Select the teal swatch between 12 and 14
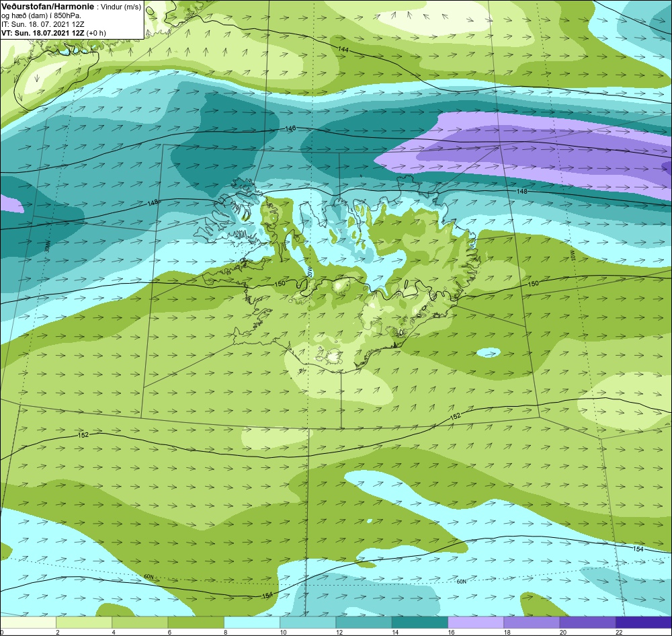This screenshot has height=636, width=672. tap(364, 621)
